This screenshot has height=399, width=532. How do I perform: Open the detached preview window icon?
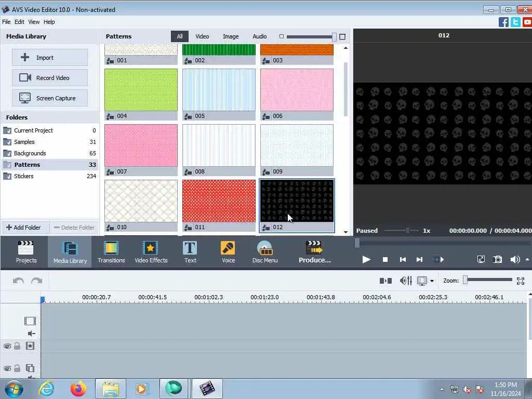pos(481,260)
